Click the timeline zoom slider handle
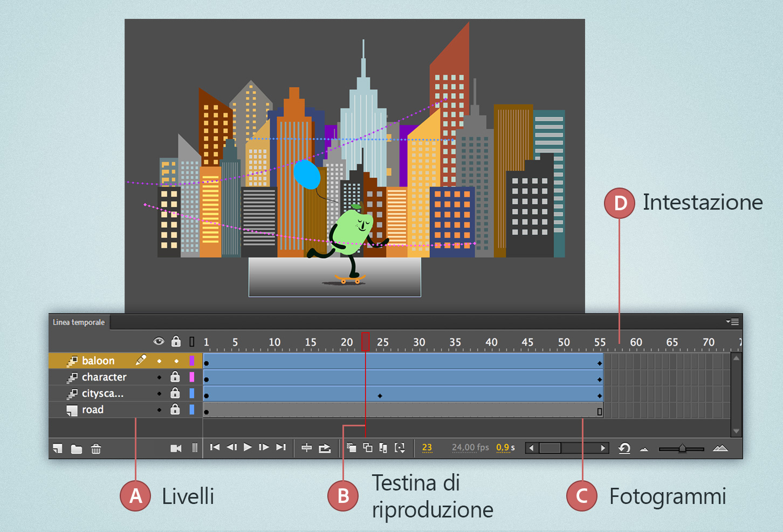The image size is (783, 532). pyautogui.click(x=682, y=448)
